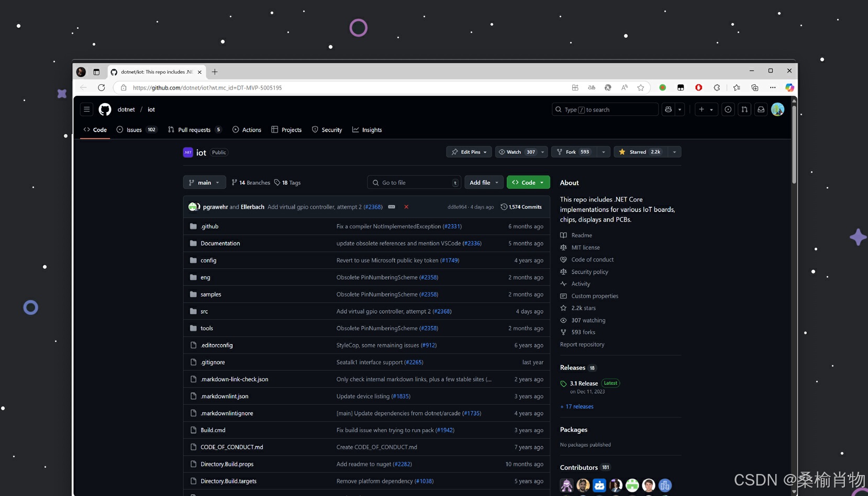
Task: Add this page to browser favorites
Action: (x=641, y=87)
